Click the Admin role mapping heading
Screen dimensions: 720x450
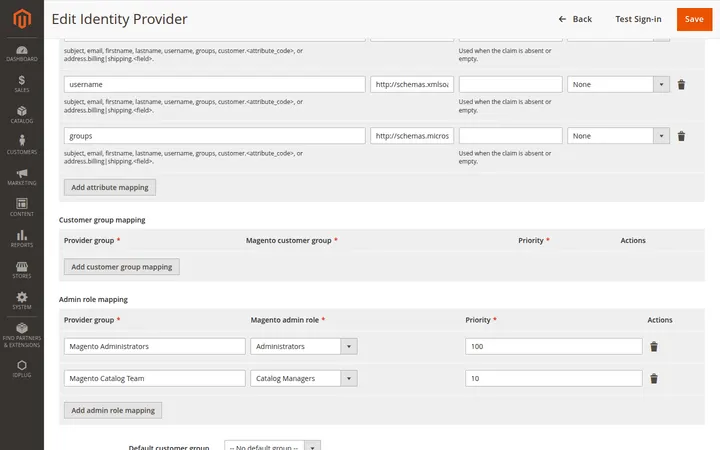93,299
